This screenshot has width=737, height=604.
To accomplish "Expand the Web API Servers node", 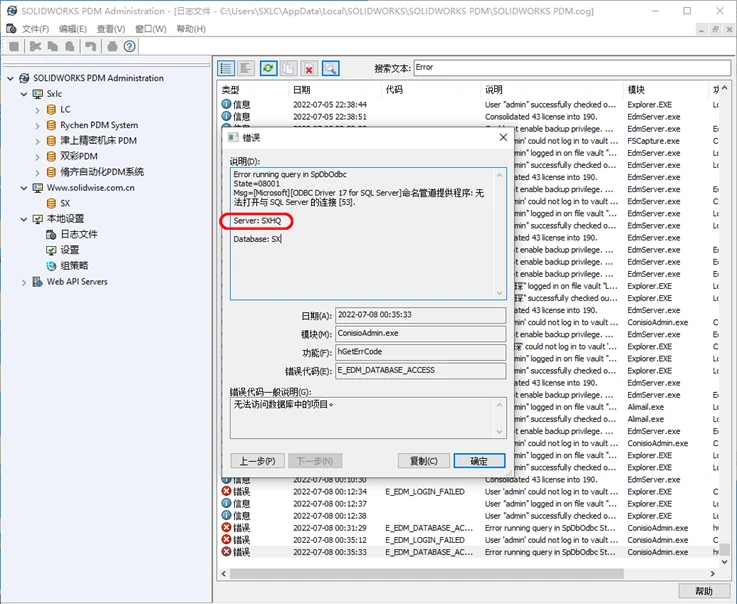I will 24,282.
